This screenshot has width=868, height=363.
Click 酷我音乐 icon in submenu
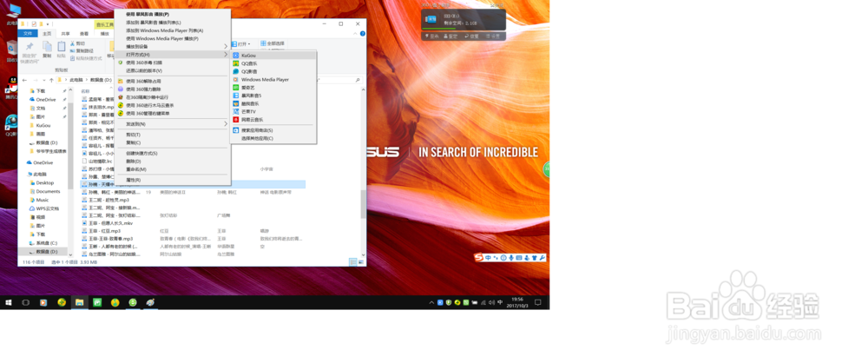[x=236, y=103]
